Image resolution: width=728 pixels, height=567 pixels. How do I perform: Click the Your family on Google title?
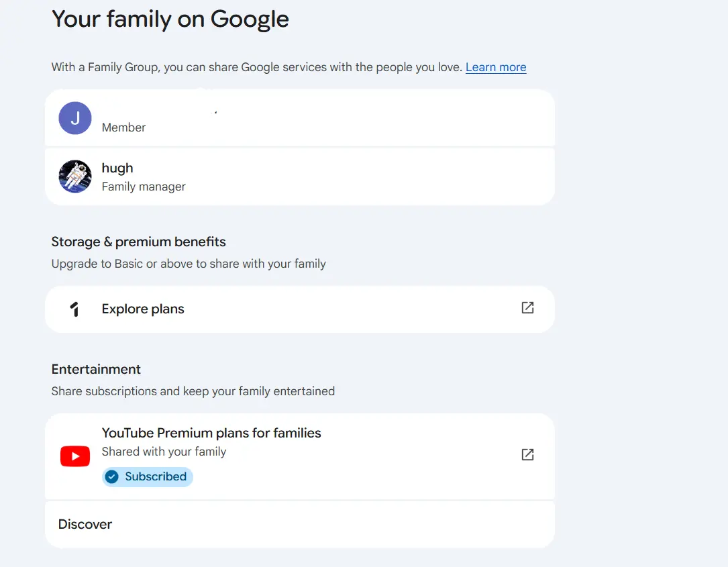[170, 19]
